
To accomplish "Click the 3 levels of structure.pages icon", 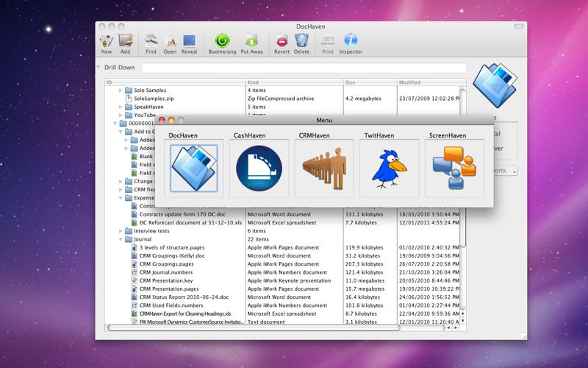I will coord(135,247).
